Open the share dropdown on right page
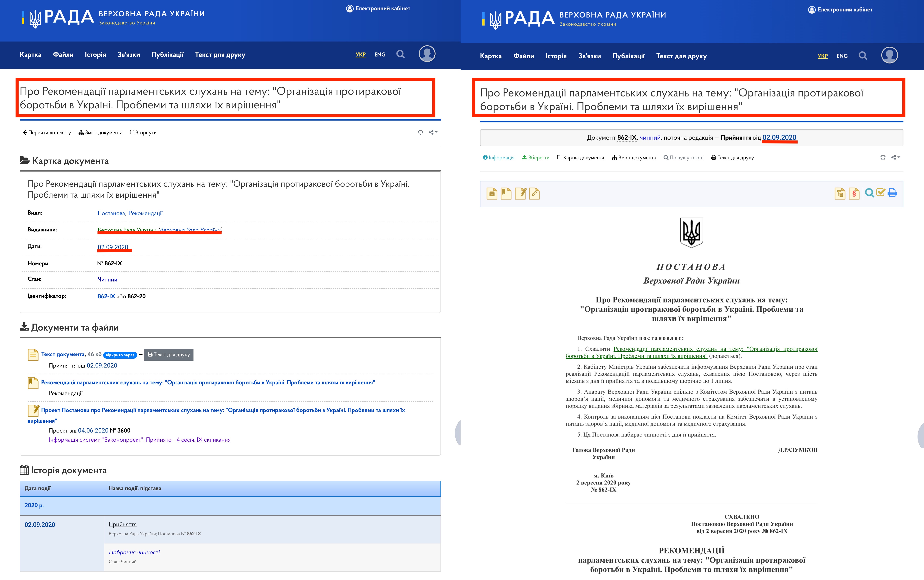This screenshot has height=580, width=924. coord(896,158)
